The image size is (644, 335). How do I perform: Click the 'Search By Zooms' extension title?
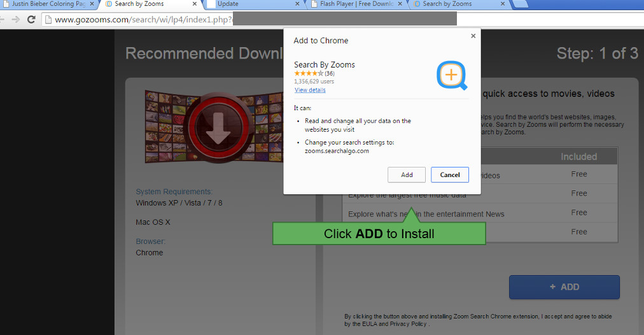[x=325, y=64]
